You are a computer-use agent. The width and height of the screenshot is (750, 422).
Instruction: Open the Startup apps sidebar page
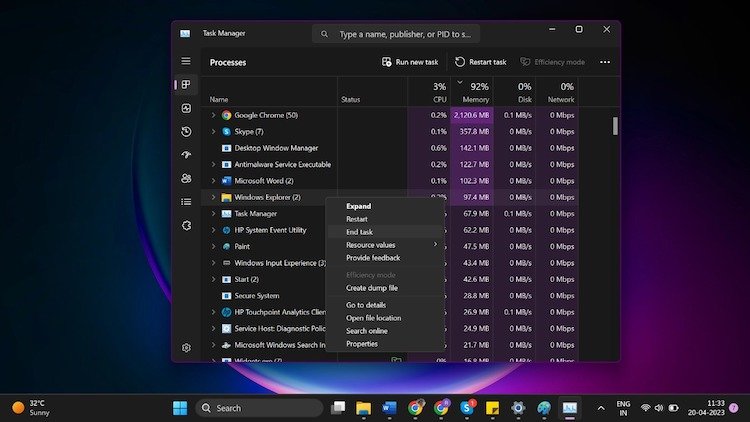[186, 155]
